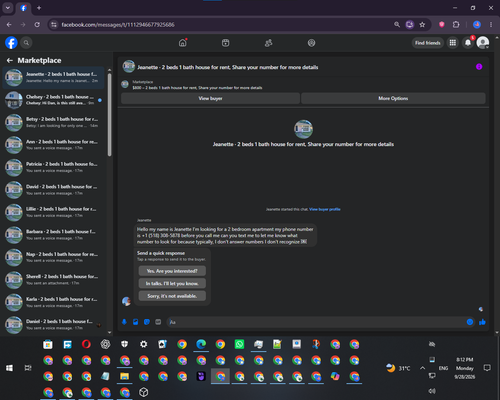Open the tab search dropdown arrow
This screenshot has width=500, height=400.
8,8
